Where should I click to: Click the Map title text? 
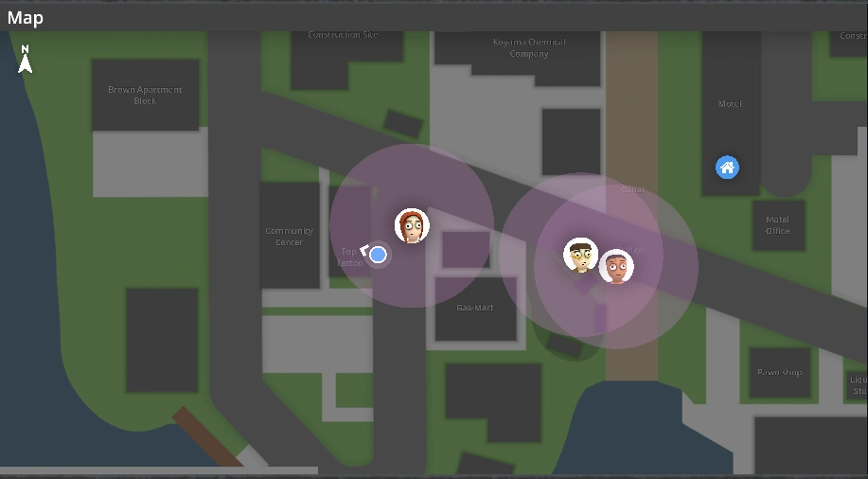click(26, 18)
